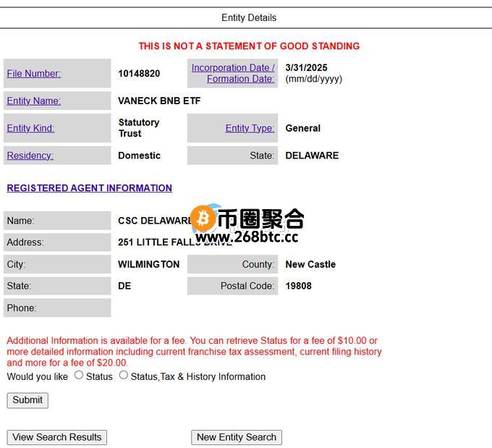Click the agent state value DE

tap(124, 286)
